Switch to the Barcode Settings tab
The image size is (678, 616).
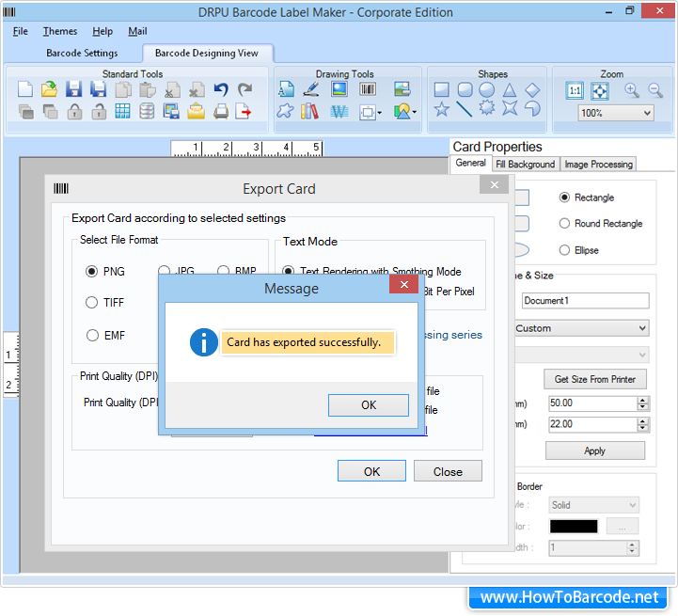point(82,54)
